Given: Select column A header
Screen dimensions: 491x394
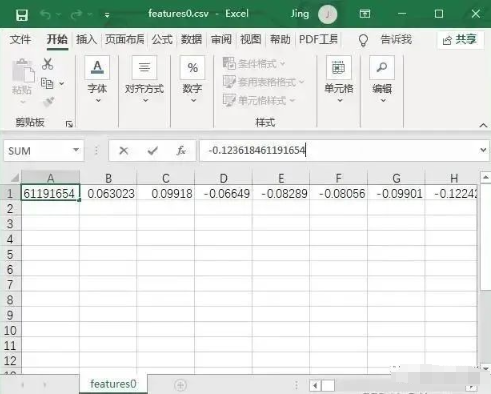Looking at the screenshot, I should pyautogui.click(x=50, y=178).
